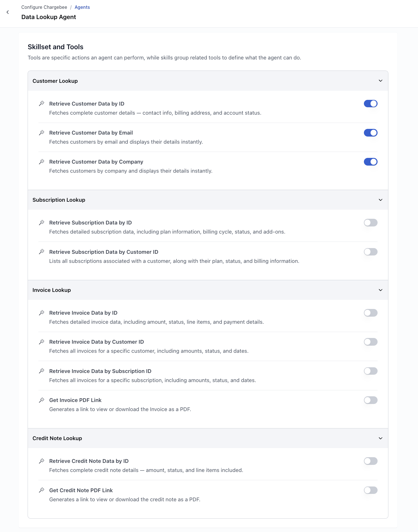Click the sparkle icon beside Retrieve Customer Data by ID

[x=42, y=103]
